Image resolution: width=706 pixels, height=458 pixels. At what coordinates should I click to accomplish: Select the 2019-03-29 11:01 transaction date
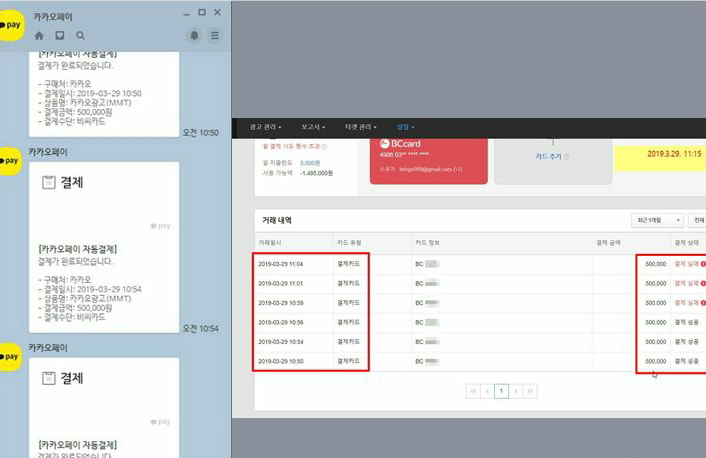click(x=281, y=284)
